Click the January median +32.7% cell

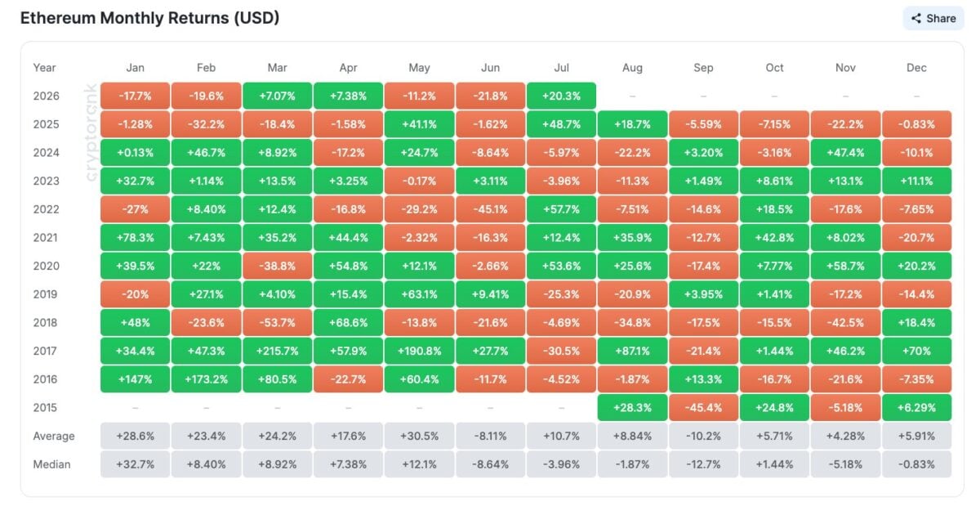click(x=135, y=464)
